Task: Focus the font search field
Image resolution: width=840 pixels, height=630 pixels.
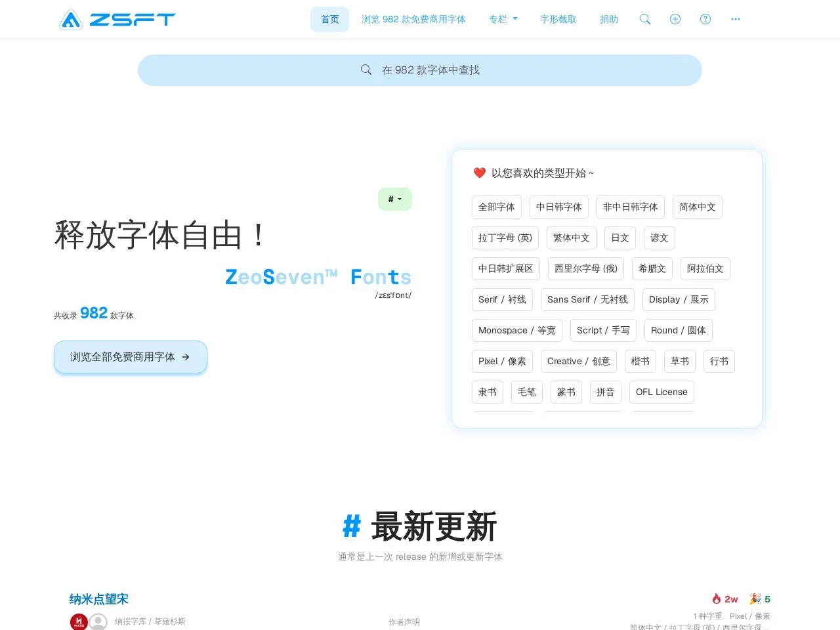Action: pyautogui.click(x=420, y=70)
